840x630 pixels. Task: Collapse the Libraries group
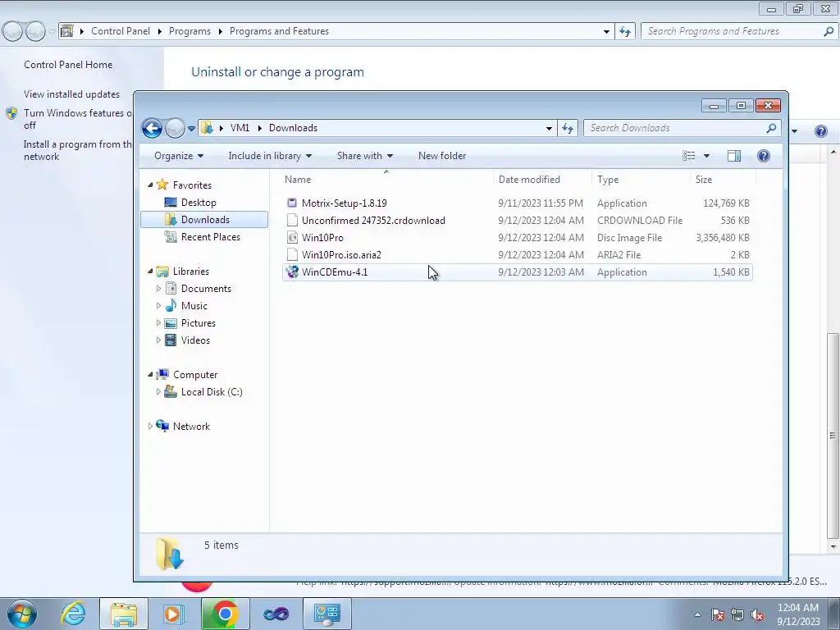point(150,271)
